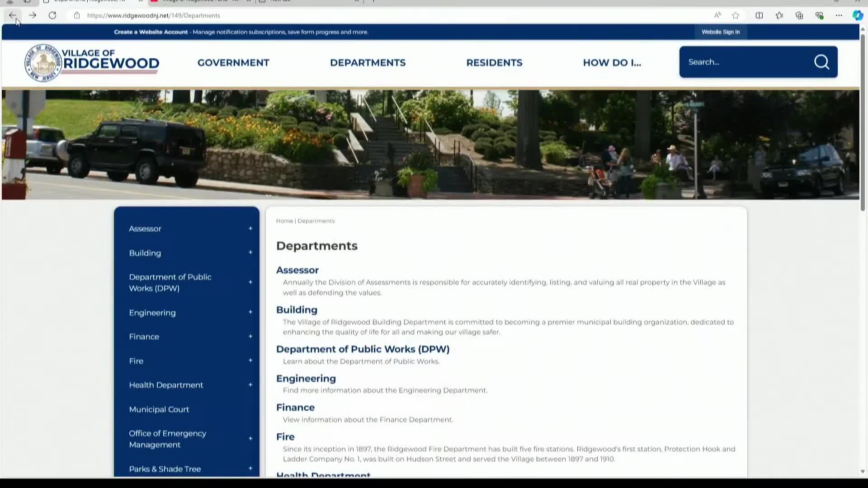
Task: Click the address bar URL
Action: tap(154, 15)
